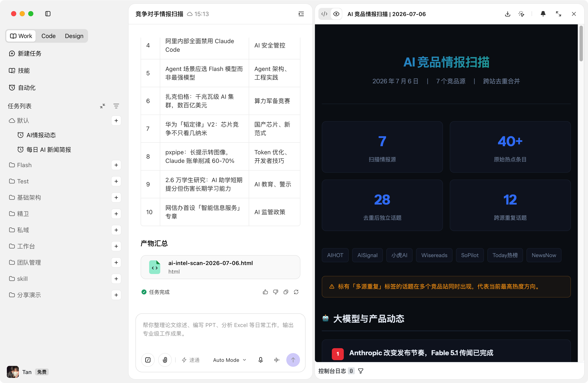
Task: Add a task to Test folder
Action: (x=116, y=181)
